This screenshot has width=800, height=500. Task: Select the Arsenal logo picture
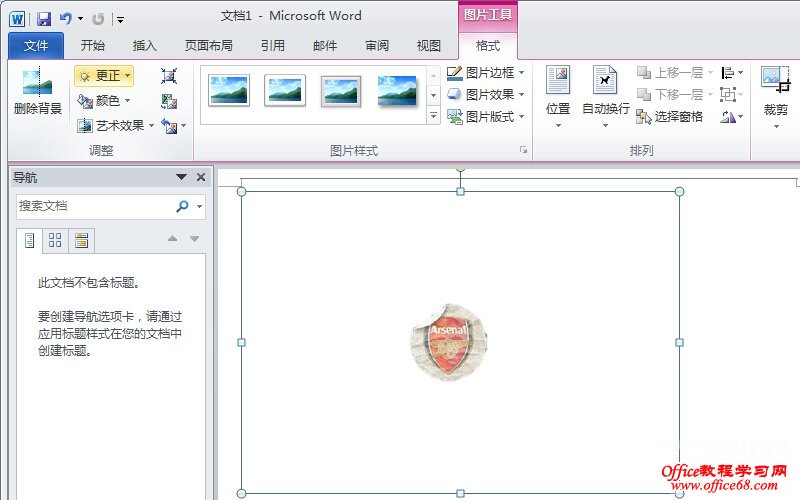point(448,343)
